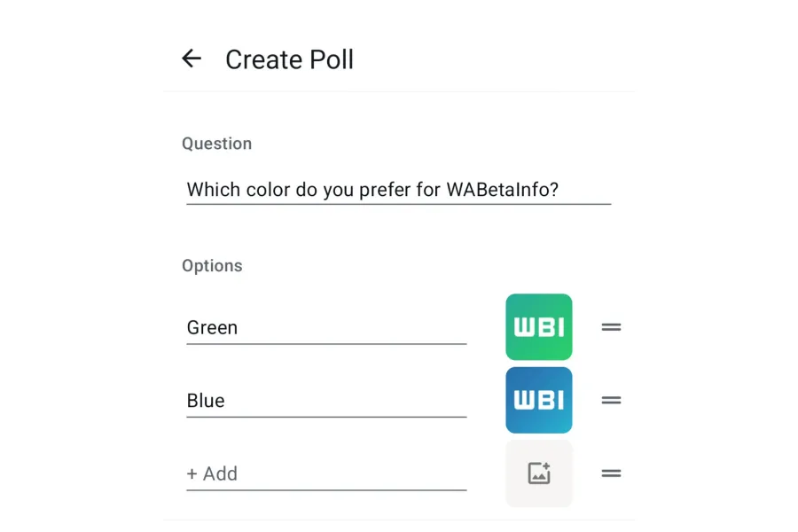Click the Question section label
The width and height of the screenshot is (798, 532).
coord(216,143)
